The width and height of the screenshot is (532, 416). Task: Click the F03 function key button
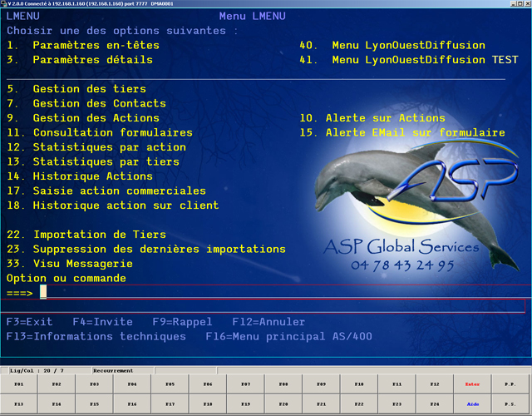(94, 384)
